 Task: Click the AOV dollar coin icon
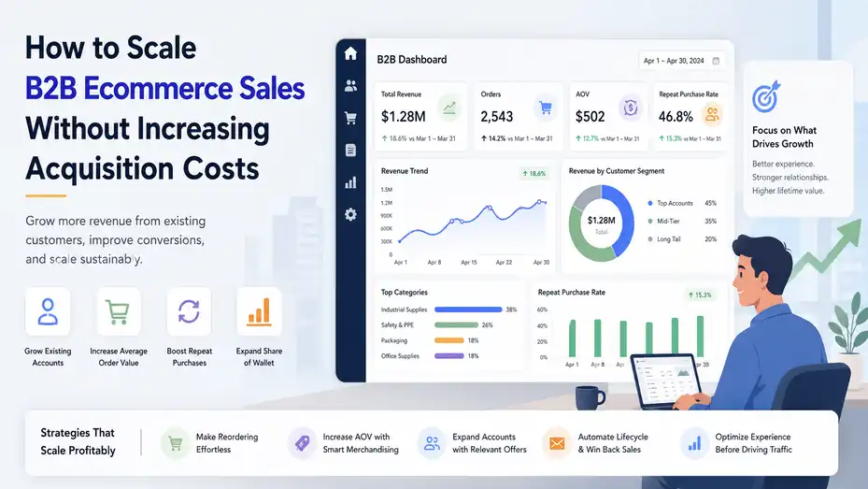coord(631,108)
